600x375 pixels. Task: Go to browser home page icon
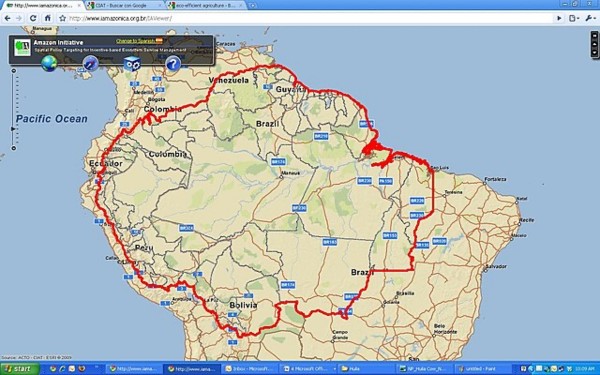coord(48,18)
